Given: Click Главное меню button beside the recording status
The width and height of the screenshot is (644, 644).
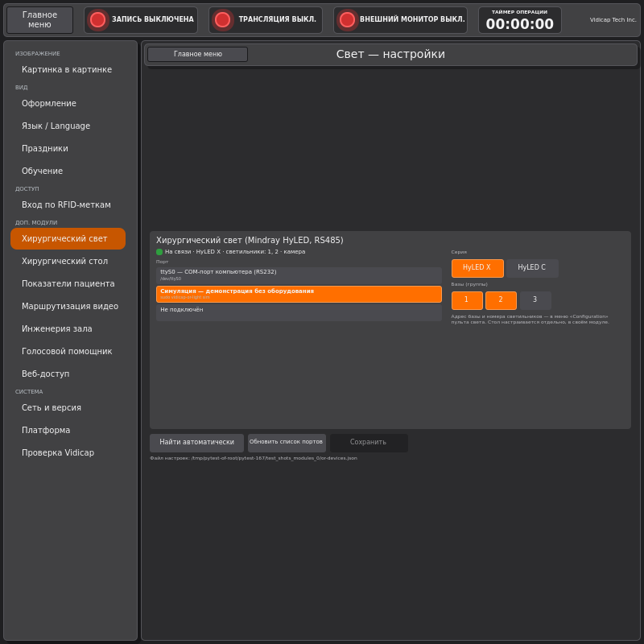Looking at the screenshot, I should 39,19.
